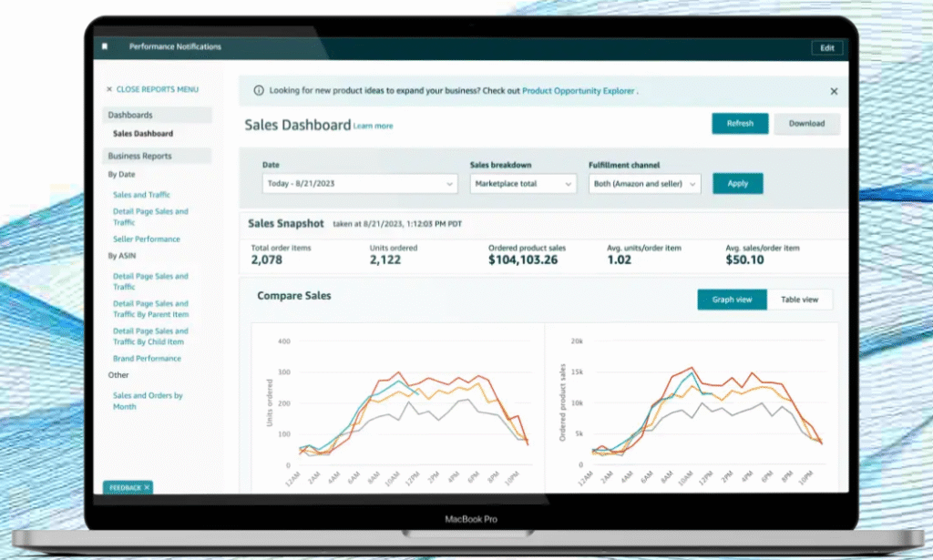
Task: Click Close Reports Menu text
Action: [x=158, y=89]
